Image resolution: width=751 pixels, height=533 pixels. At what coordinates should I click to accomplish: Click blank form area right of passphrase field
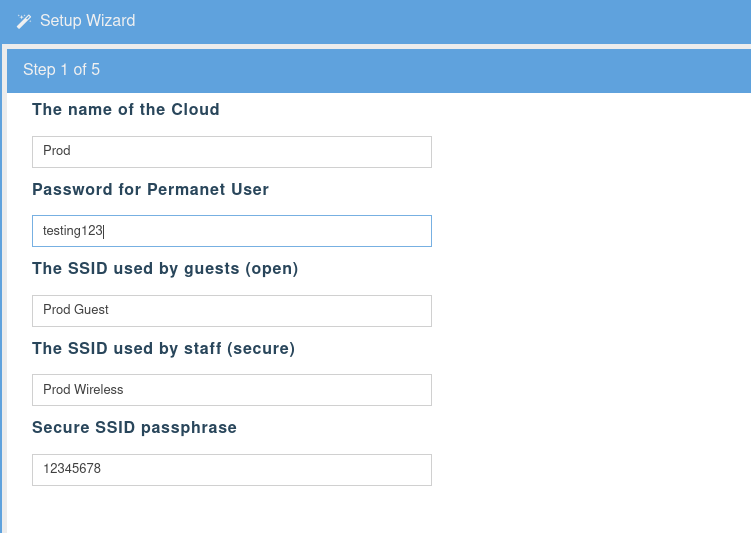point(590,469)
